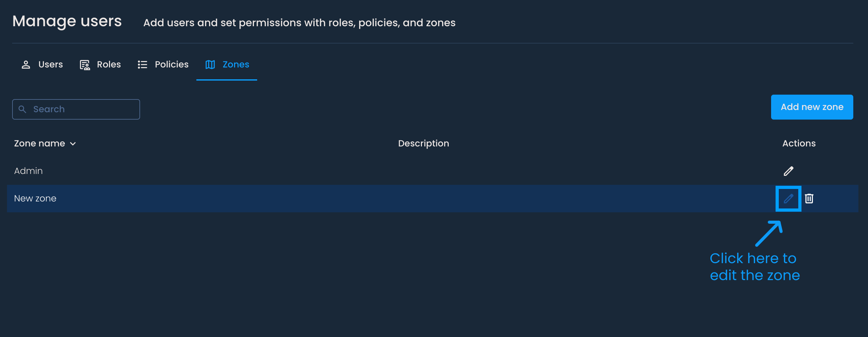Screen dimensions: 868x337
Task: Click the magnifier icon in the search box
Action: pos(22,109)
